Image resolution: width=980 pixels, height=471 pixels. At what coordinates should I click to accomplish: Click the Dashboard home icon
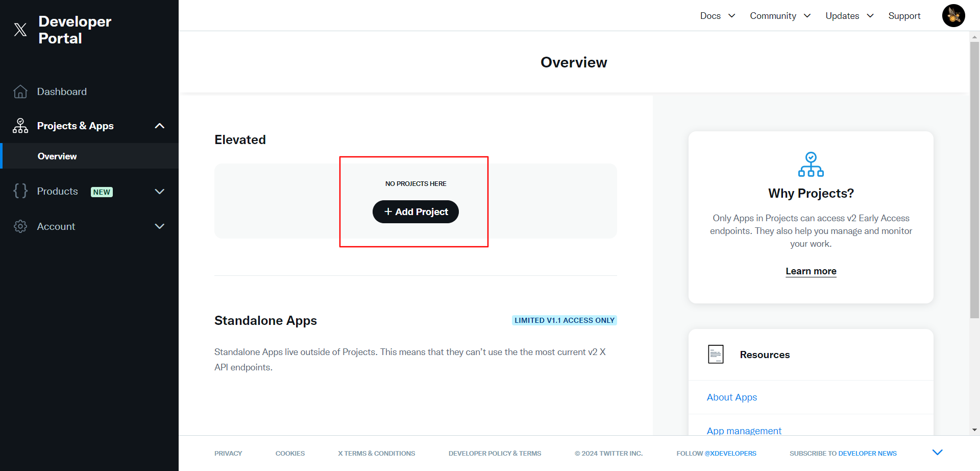[20, 91]
